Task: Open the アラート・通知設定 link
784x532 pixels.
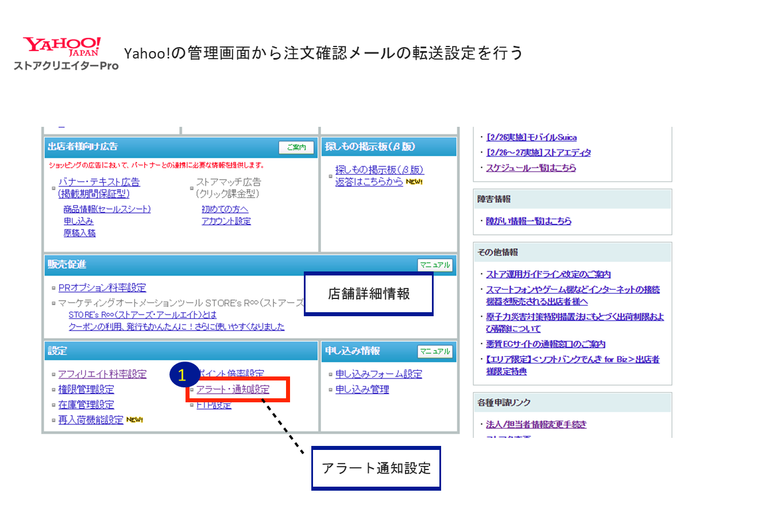Action: tap(233, 390)
